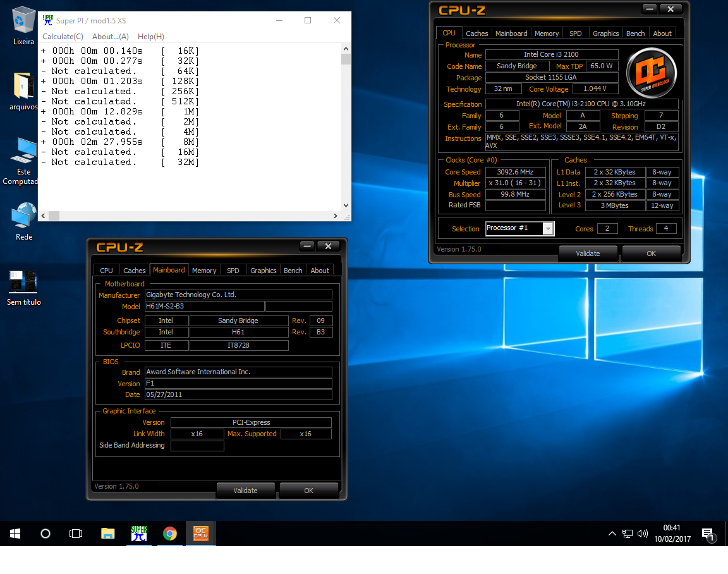Viewport: 728px width, 574px height.
Task: Click the H61M-S2-B3 model field
Action: [205, 306]
